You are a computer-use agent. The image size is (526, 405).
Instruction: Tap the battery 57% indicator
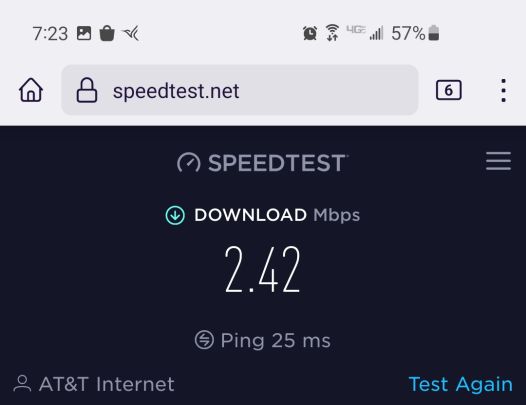pos(415,33)
